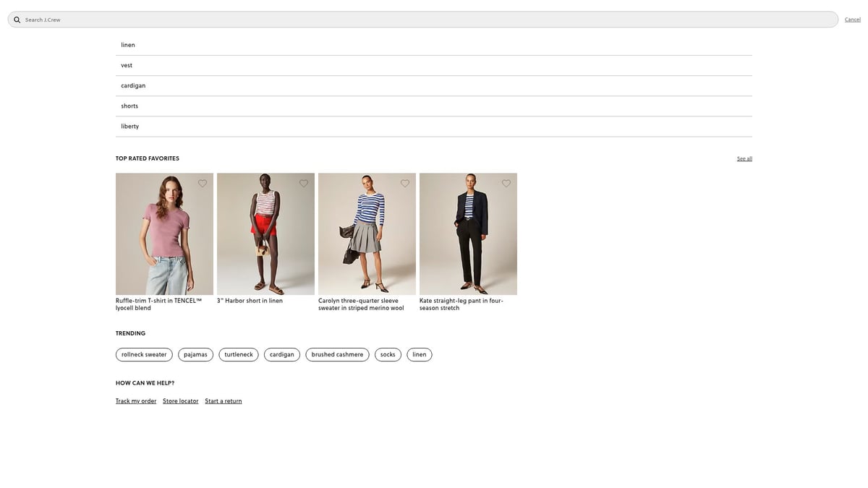Click the search magnifier icon

17,20
